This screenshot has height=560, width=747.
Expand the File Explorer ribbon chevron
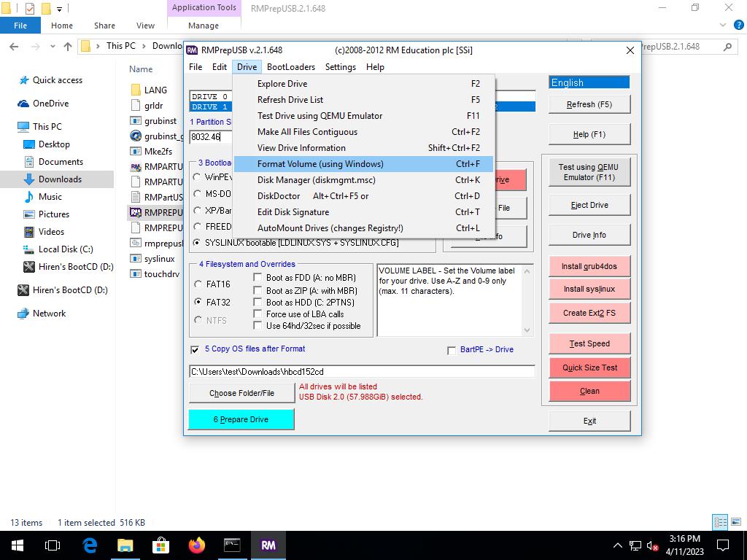(723, 26)
